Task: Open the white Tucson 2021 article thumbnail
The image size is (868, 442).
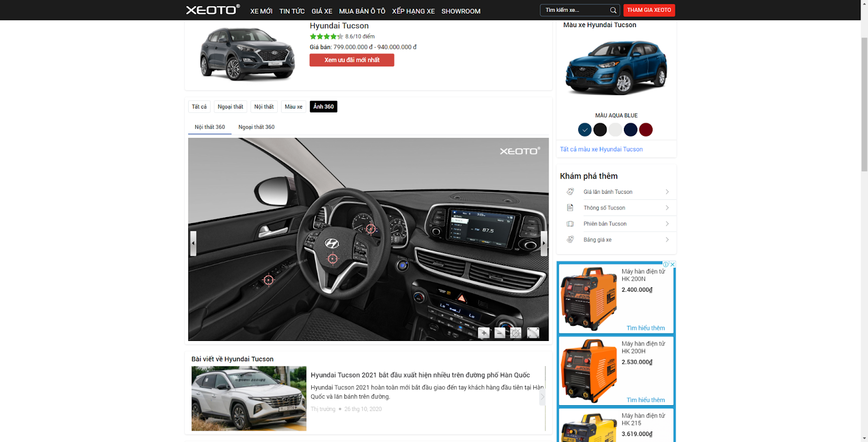Action: pos(249,399)
